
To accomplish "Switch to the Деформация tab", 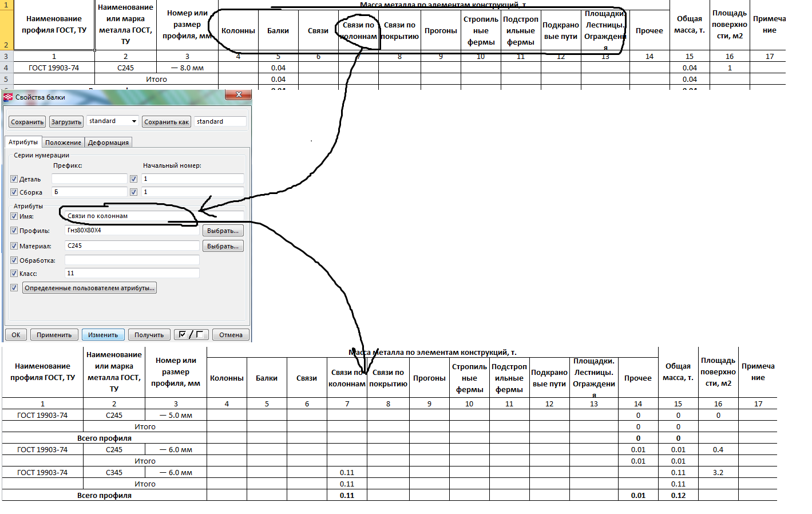I will [108, 143].
